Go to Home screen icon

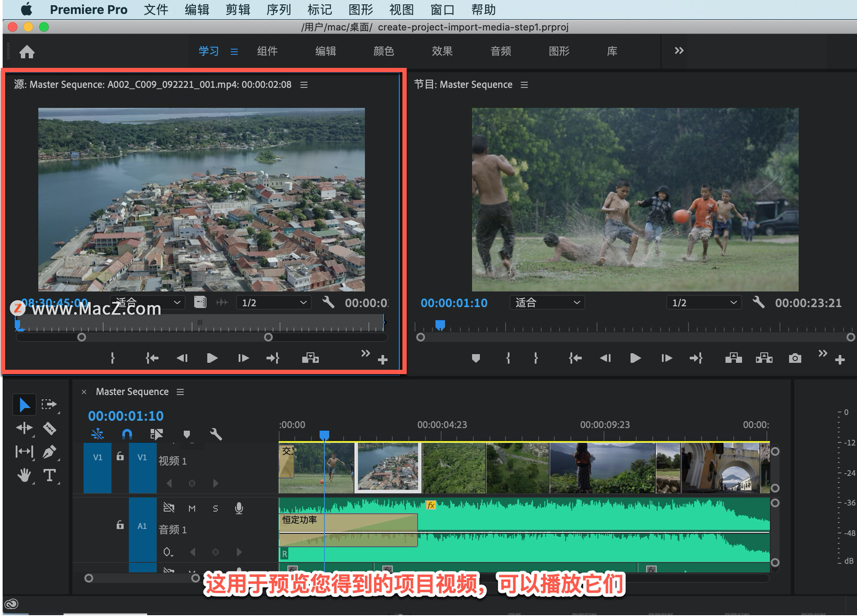27,52
